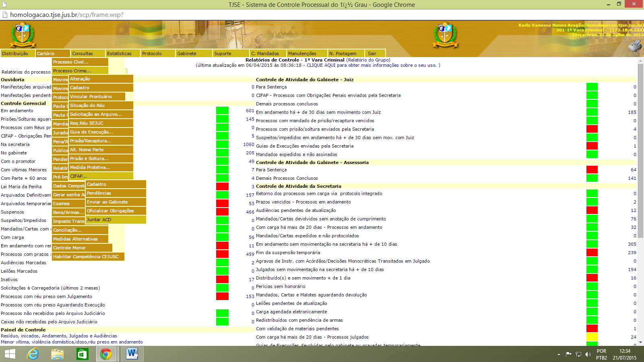Viewport: 644px width, 362px height.
Task: Select Medidas Alternativas menu entry
Action: (x=80, y=239)
